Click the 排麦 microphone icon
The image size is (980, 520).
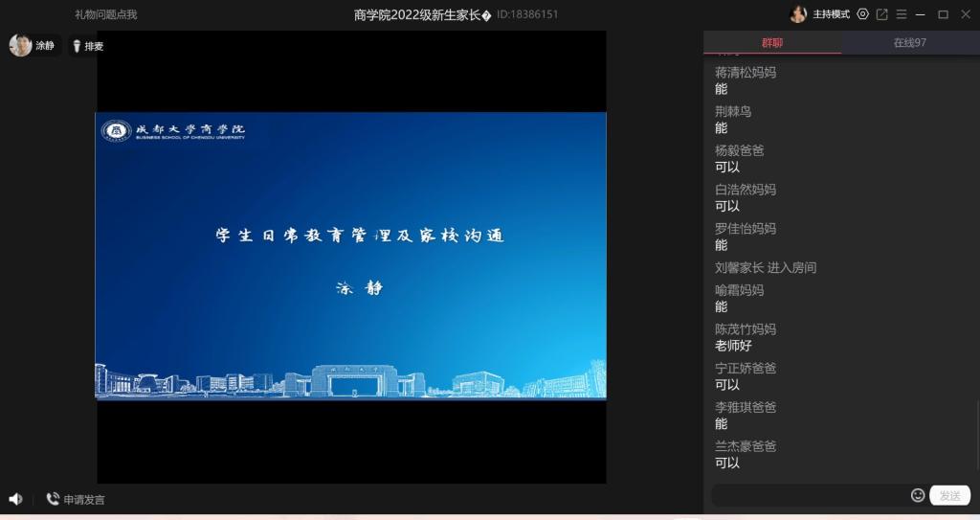(x=77, y=46)
